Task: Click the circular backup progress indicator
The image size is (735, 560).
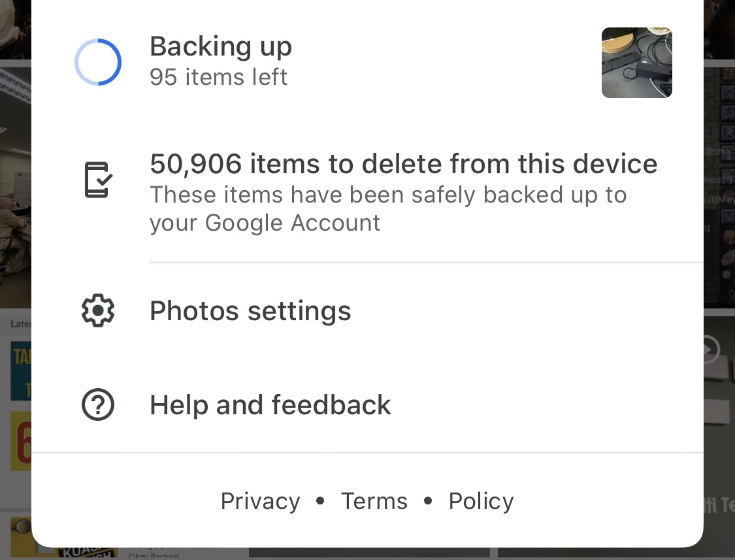Action: [x=98, y=62]
